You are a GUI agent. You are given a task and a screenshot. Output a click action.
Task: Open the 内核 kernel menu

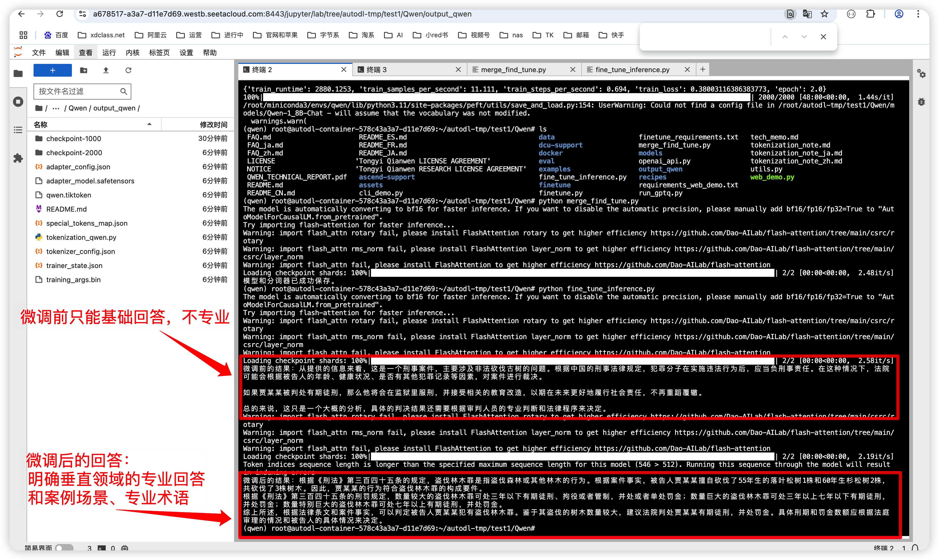tap(132, 52)
